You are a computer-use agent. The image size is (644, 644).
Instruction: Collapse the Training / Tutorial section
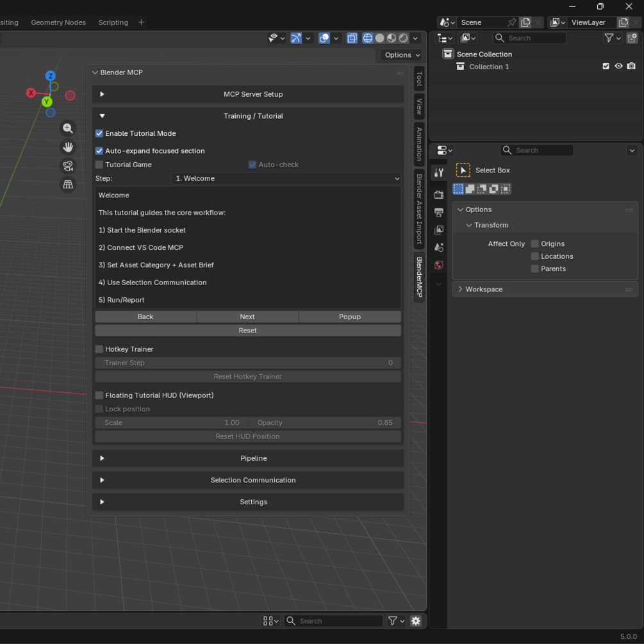tap(247, 116)
